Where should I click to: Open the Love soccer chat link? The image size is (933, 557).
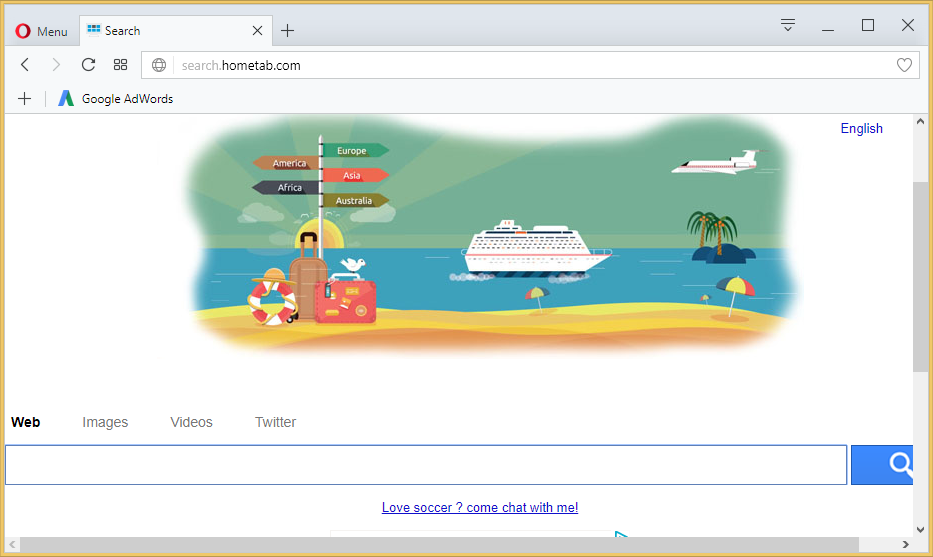(480, 508)
